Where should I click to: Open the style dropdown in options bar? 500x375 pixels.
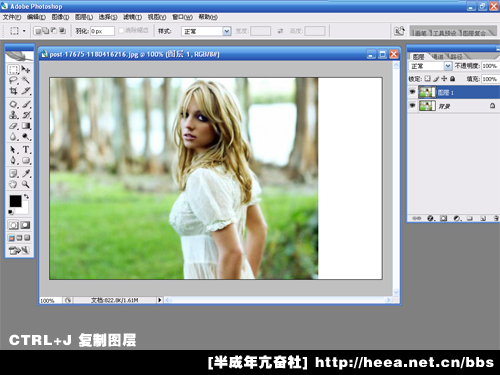227,31
